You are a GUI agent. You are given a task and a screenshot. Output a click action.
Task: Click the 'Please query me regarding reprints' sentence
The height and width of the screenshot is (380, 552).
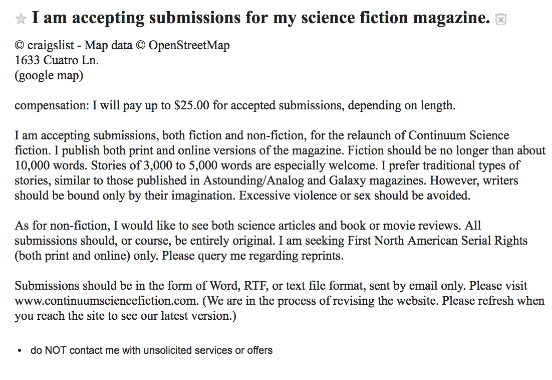[x=252, y=256]
